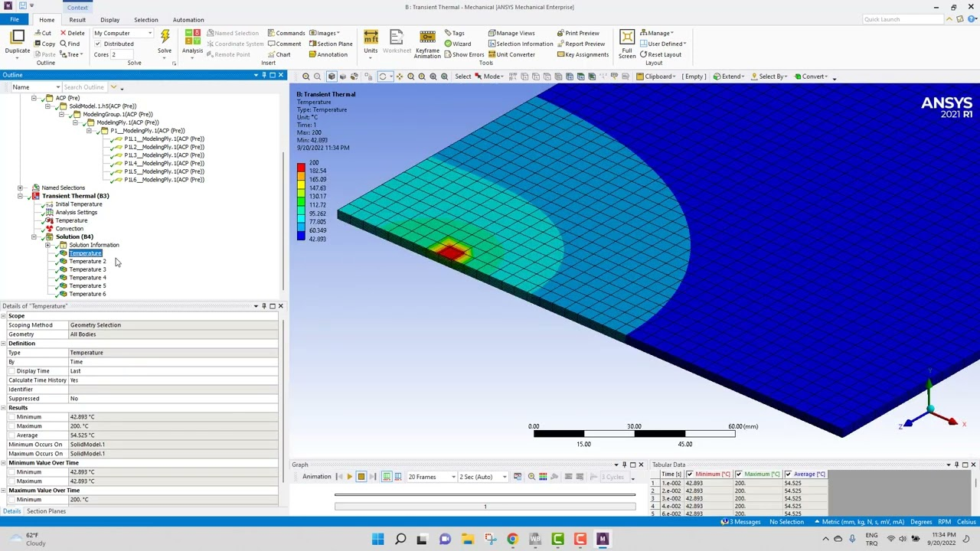Open Chrome from the taskbar

pyautogui.click(x=512, y=539)
